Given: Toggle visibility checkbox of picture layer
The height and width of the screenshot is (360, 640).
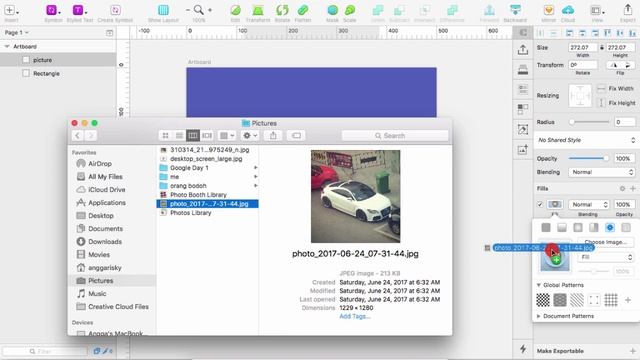Looking at the screenshot, I should click(x=26, y=60).
